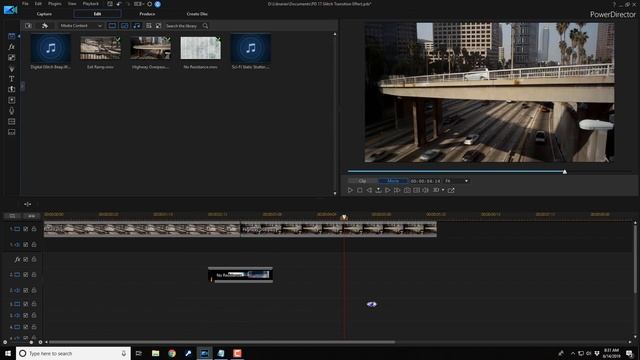Click the preview seek slider handle
640x360 pixels.
tap(565, 172)
